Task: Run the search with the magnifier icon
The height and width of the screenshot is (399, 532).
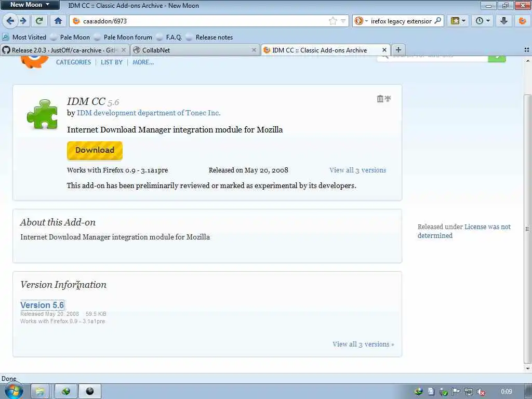Action: (x=437, y=21)
